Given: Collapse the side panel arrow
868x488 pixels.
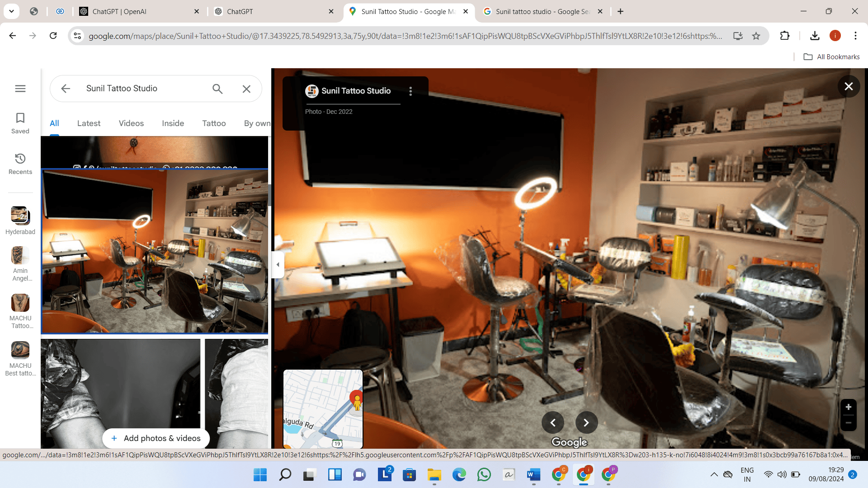Looking at the screenshot, I should [x=278, y=265].
